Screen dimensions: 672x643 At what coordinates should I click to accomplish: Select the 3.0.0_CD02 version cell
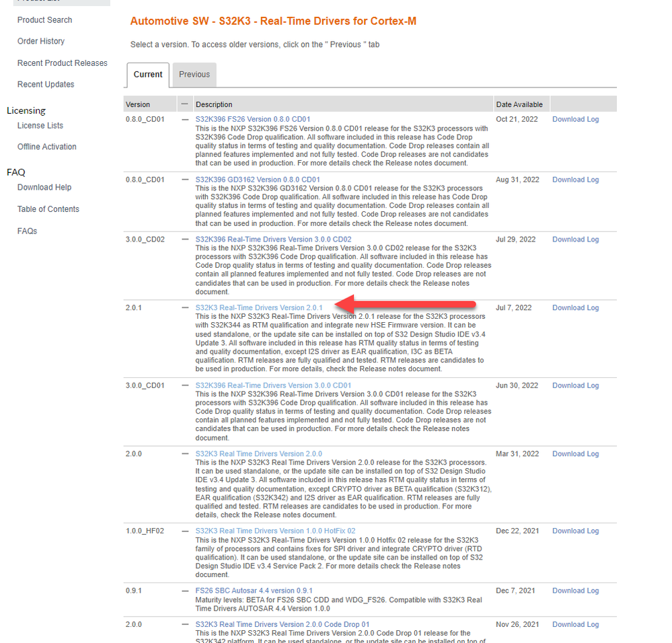pyautogui.click(x=145, y=239)
